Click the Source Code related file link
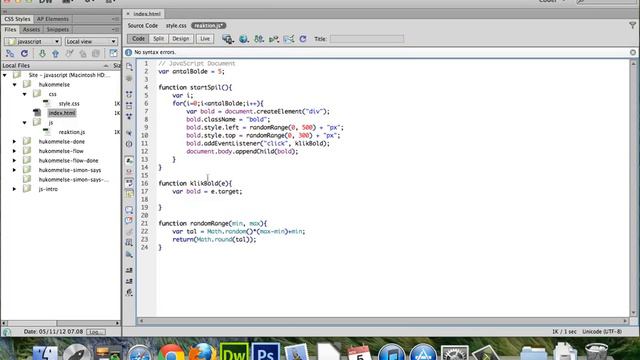The width and height of the screenshot is (640, 360). pos(142,25)
